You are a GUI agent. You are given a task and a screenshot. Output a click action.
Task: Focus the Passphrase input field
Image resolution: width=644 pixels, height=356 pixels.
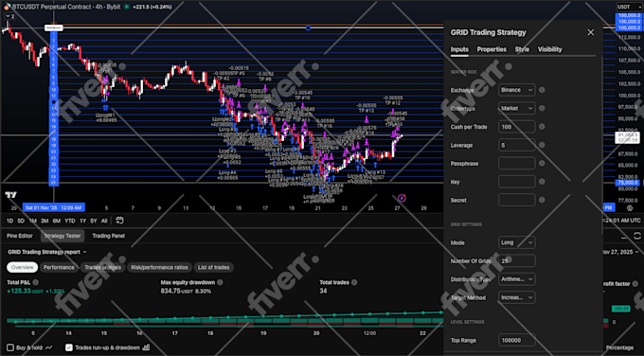(x=517, y=164)
